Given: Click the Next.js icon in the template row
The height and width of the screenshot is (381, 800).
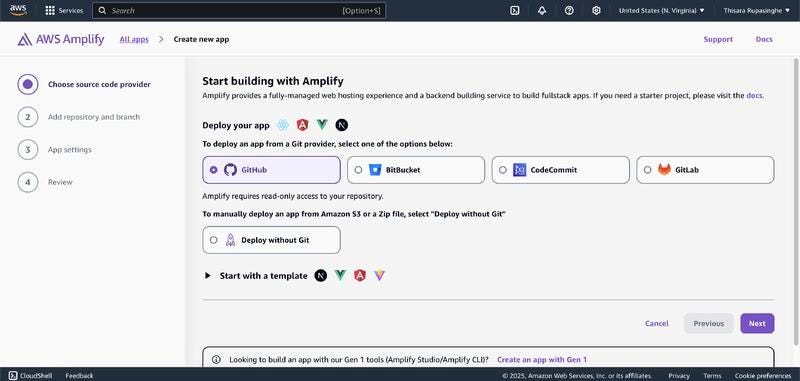Looking at the screenshot, I should 320,276.
